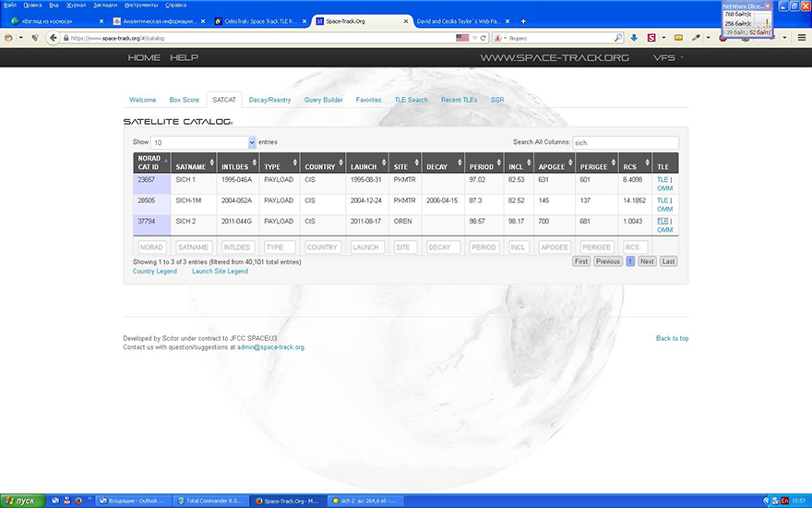The width and height of the screenshot is (812, 508).
Task: Open the Decay/Reentry tab
Action: pyautogui.click(x=269, y=100)
